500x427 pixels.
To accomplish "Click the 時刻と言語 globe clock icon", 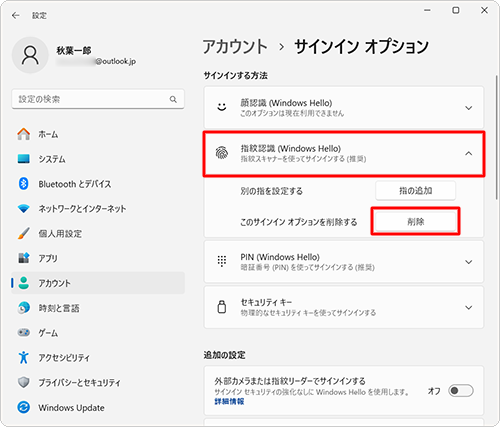I will click(x=24, y=308).
